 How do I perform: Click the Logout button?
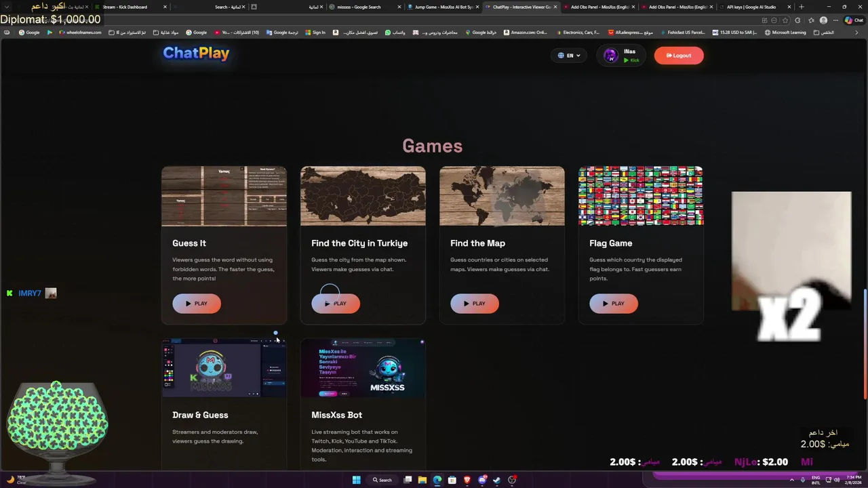[679, 56]
